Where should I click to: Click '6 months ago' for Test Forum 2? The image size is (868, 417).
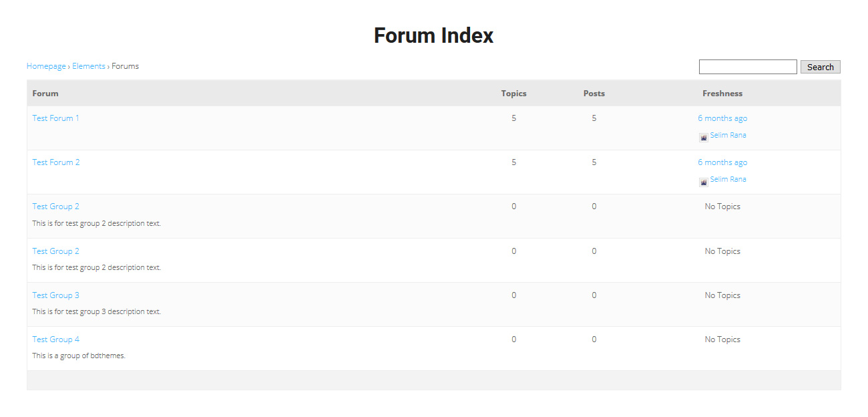click(x=722, y=162)
